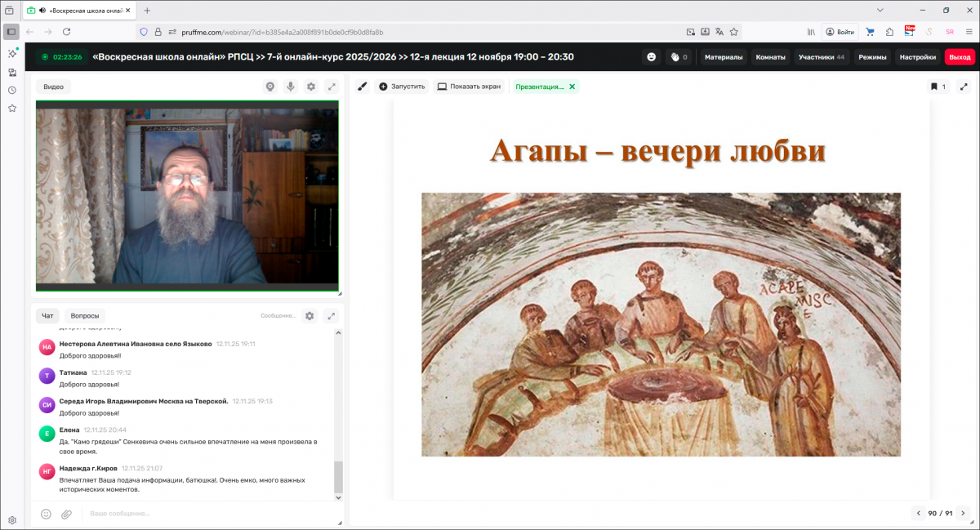Click the Показать экран button
This screenshot has width=980, height=530.
coord(467,86)
